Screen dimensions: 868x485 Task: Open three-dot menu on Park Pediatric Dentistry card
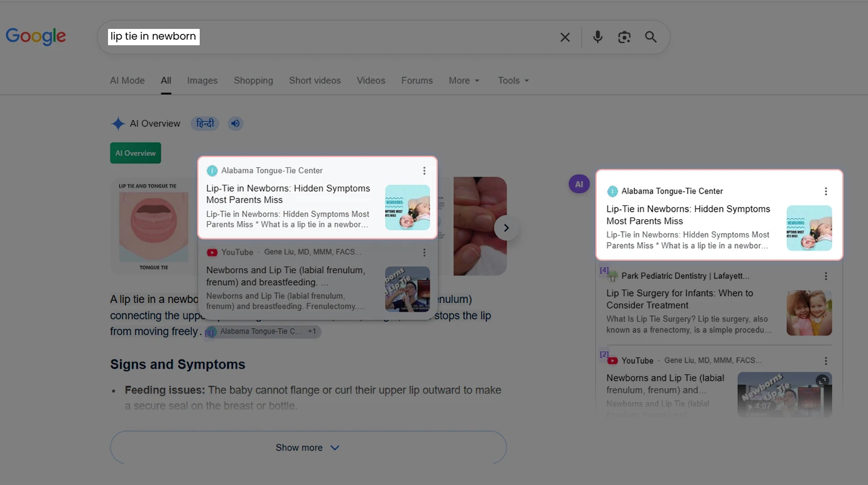[x=826, y=276]
